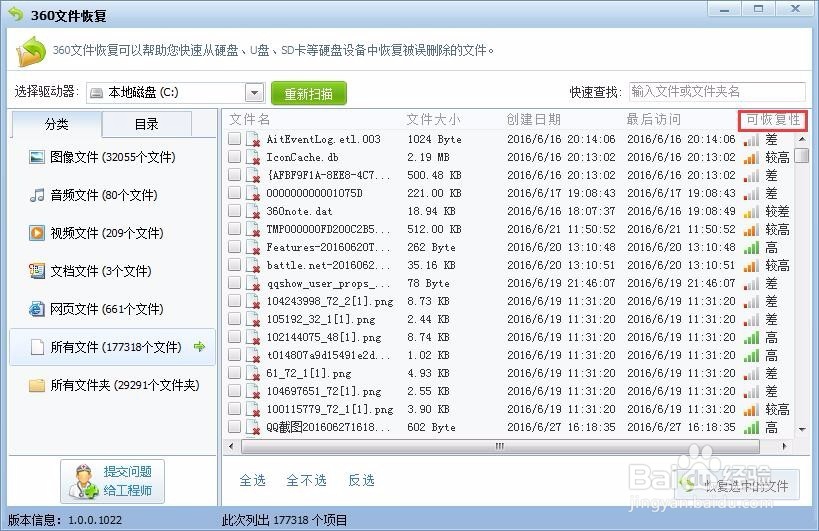This screenshot has width=819, height=531.
Task: Click recoverability bars for 102144075_48[1].png
Action: pos(751,337)
